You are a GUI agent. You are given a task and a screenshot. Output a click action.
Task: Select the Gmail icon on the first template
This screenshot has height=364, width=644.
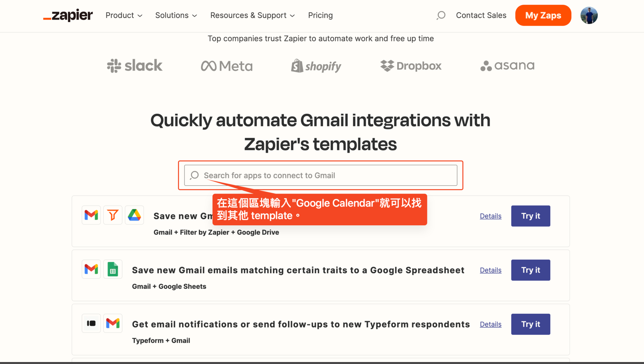click(x=91, y=215)
